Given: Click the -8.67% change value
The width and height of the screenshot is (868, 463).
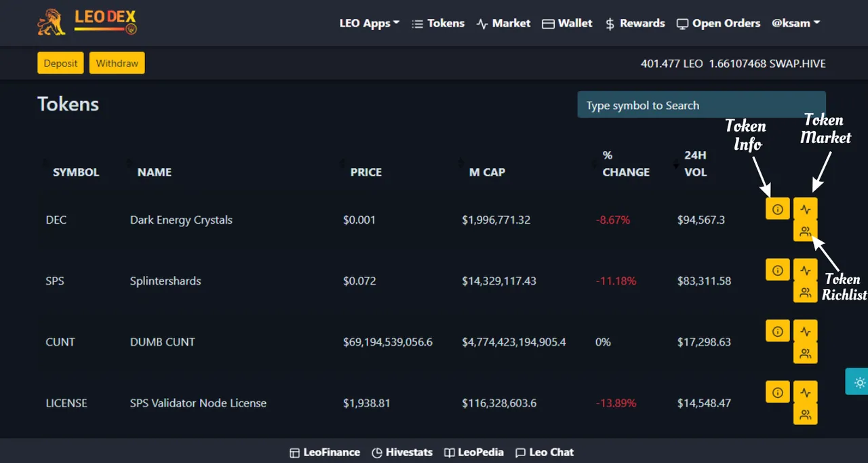Looking at the screenshot, I should tap(612, 220).
